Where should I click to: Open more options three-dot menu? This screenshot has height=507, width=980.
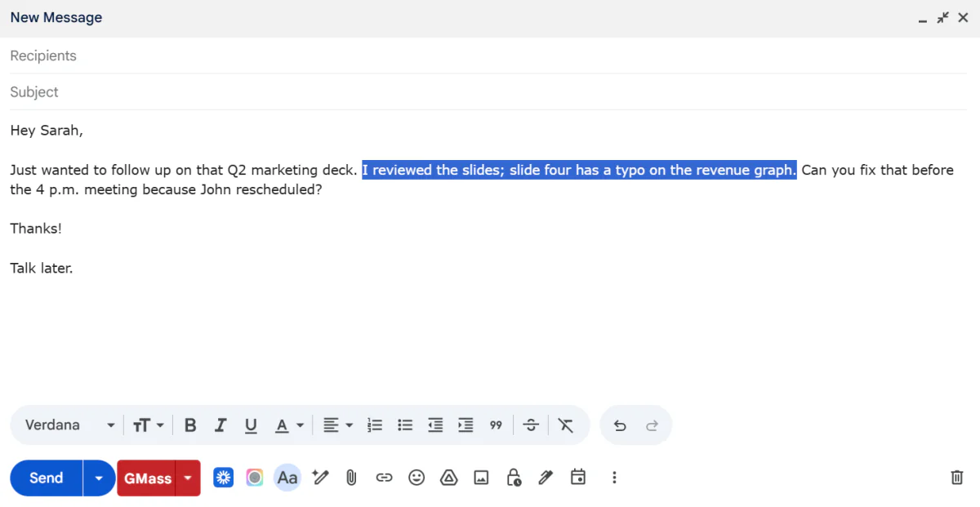pyautogui.click(x=614, y=478)
